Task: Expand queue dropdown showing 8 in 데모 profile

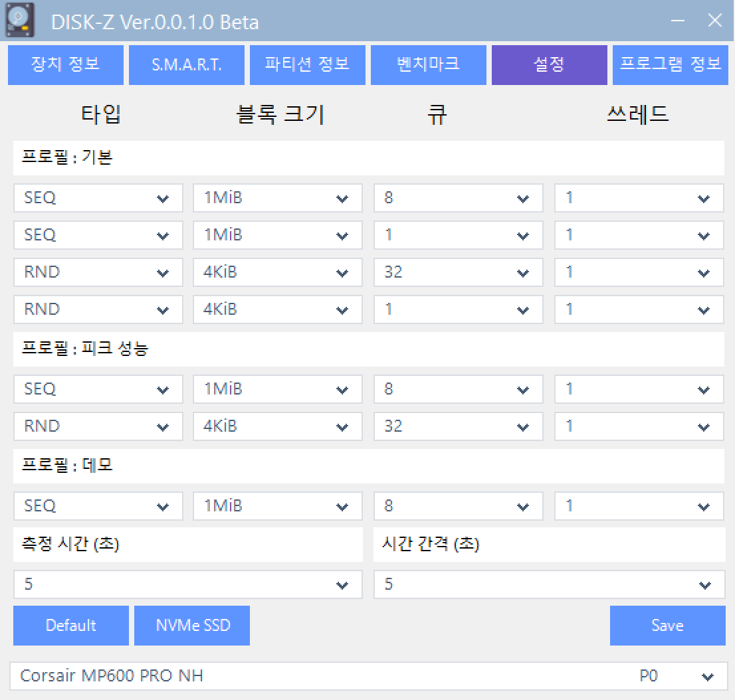Action: pyautogui.click(x=458, y=506)
